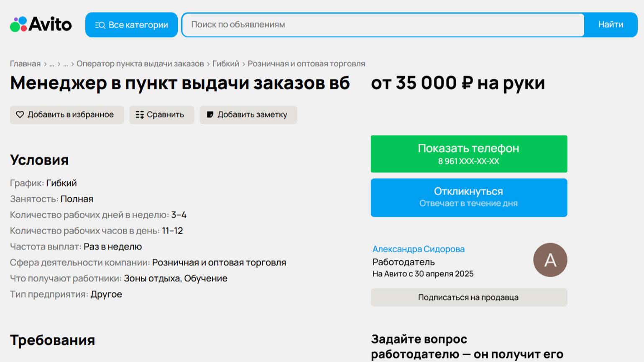Select the salary text от 35 000 ₽ на руки
644x362 pixels.
click(458, 83)
